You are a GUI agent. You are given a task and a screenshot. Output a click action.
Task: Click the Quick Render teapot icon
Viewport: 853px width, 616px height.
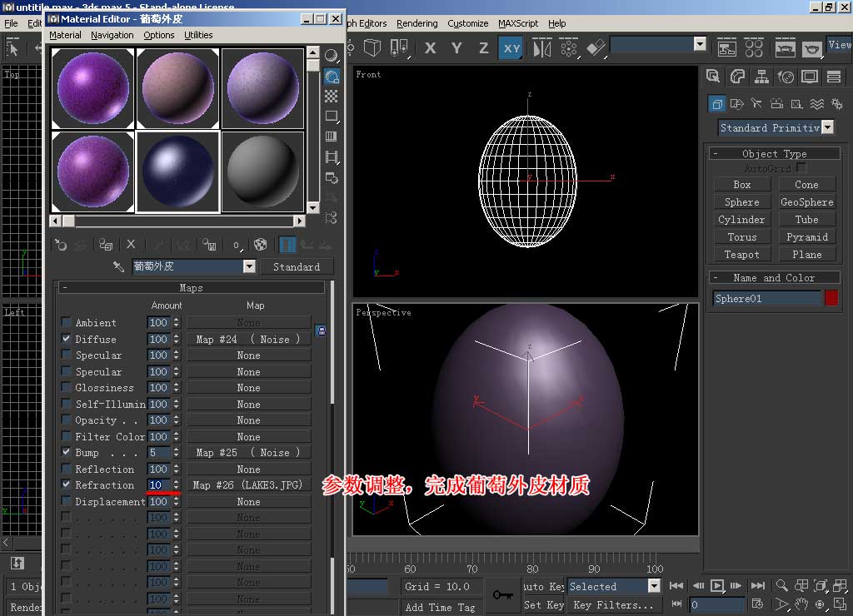pyautogui.click(x=811, y=48)
